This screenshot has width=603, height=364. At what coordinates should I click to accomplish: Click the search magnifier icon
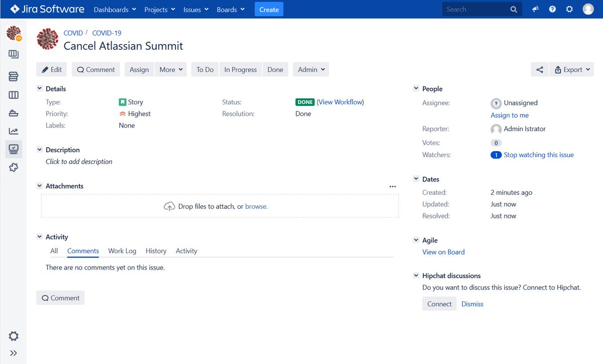514,9
